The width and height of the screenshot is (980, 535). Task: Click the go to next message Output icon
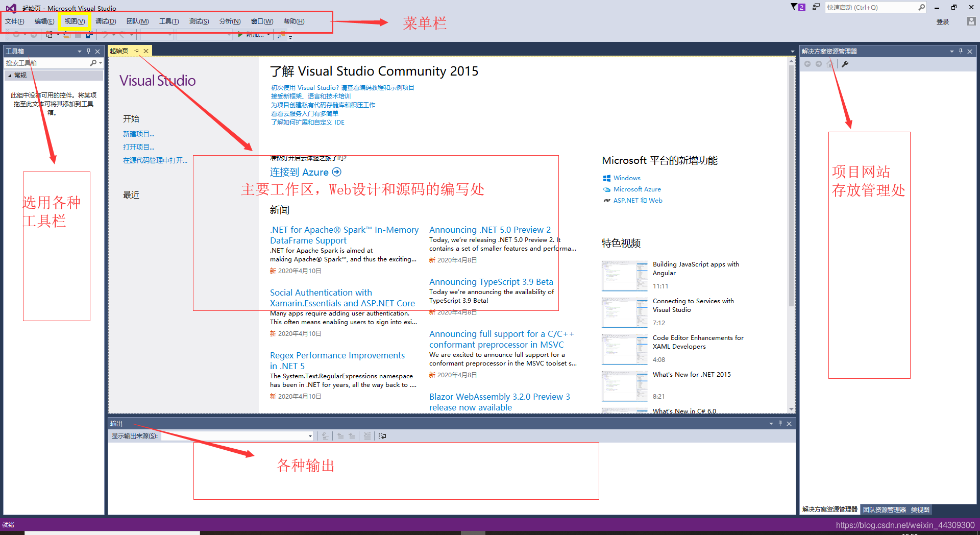click(x=352, y=436)
